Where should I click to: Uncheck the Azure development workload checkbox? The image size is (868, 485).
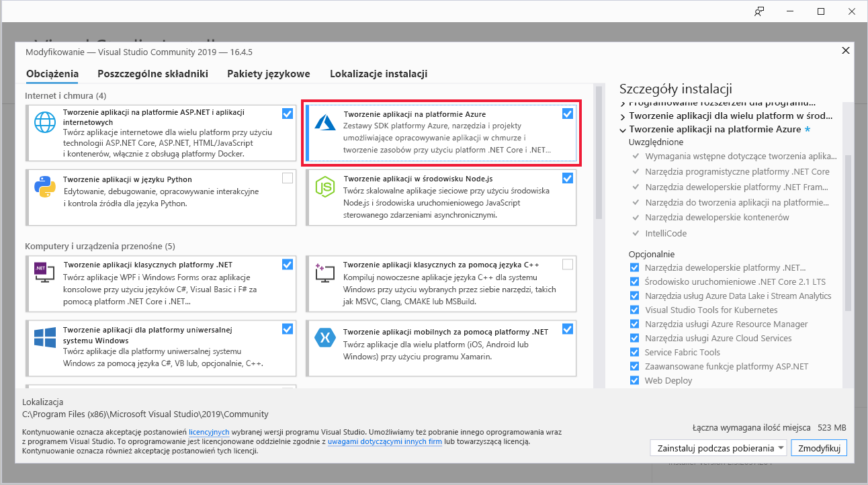click(568, 114)
